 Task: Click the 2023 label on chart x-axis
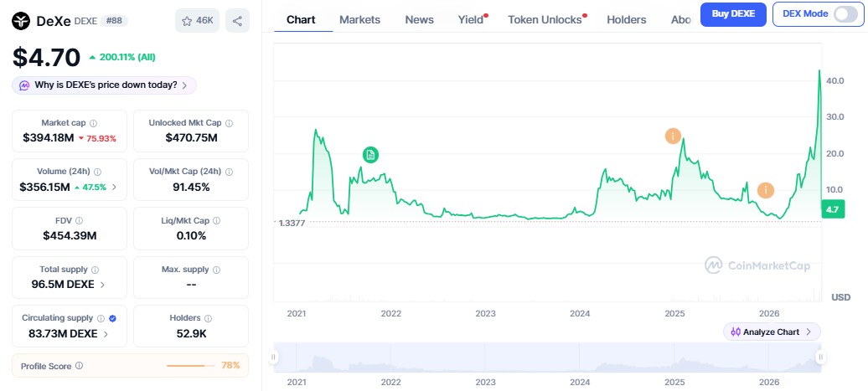click(485, 314)
